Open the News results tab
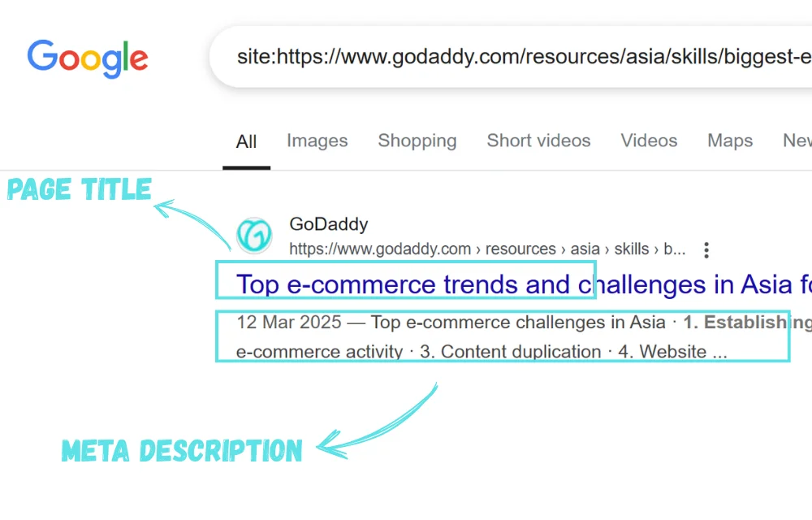The height and width of the screenshot is (520, 812). pyautogui.click(x=797, y=141)
